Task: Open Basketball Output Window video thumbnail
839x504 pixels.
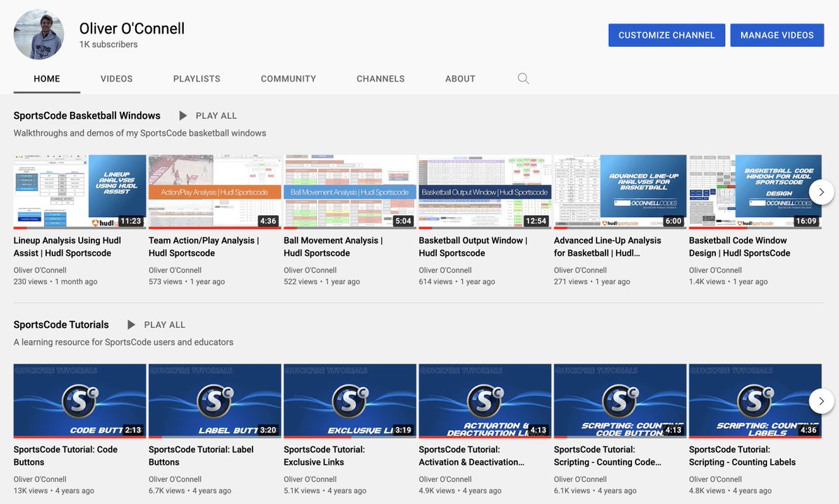Action: click(x=485, y=192)
